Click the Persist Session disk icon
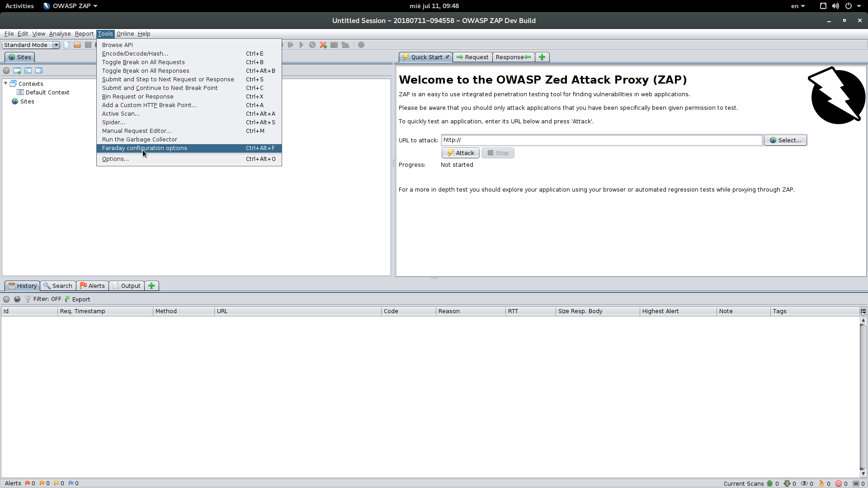Image resolution: width=868 pixels, height=488 pixels. point(88,45)
